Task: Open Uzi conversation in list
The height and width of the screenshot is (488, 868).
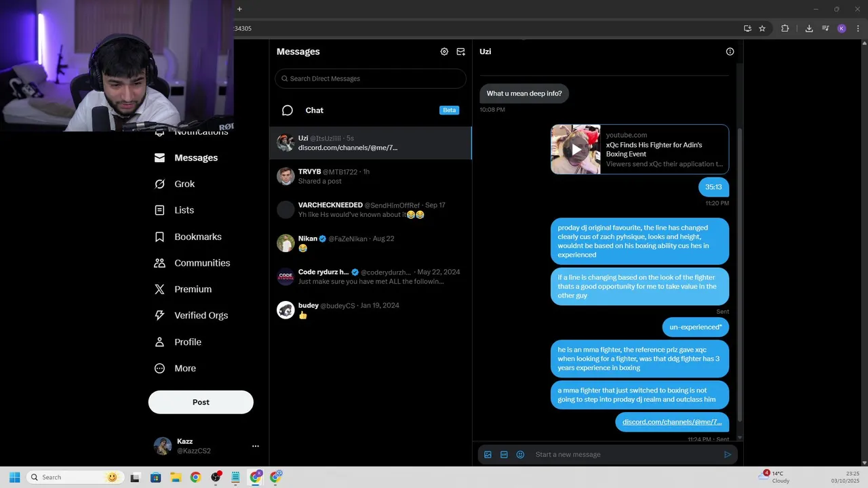Action: [x=370, y=143]
